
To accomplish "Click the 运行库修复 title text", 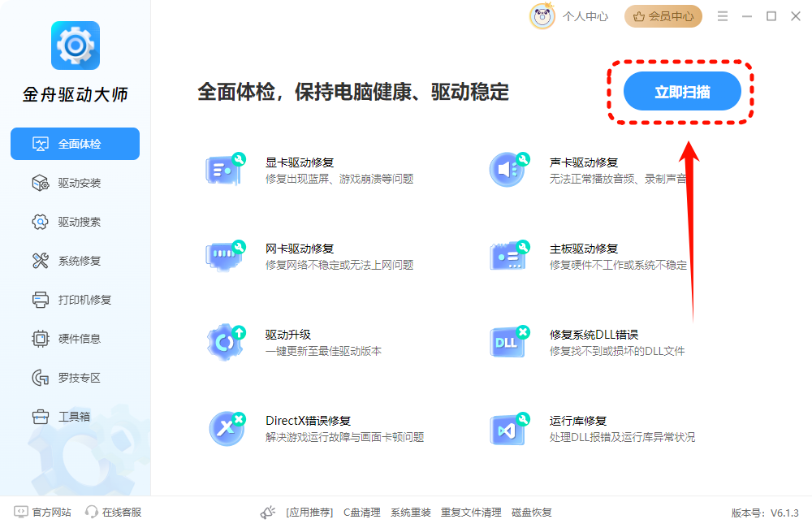I will tap(578, 421).
